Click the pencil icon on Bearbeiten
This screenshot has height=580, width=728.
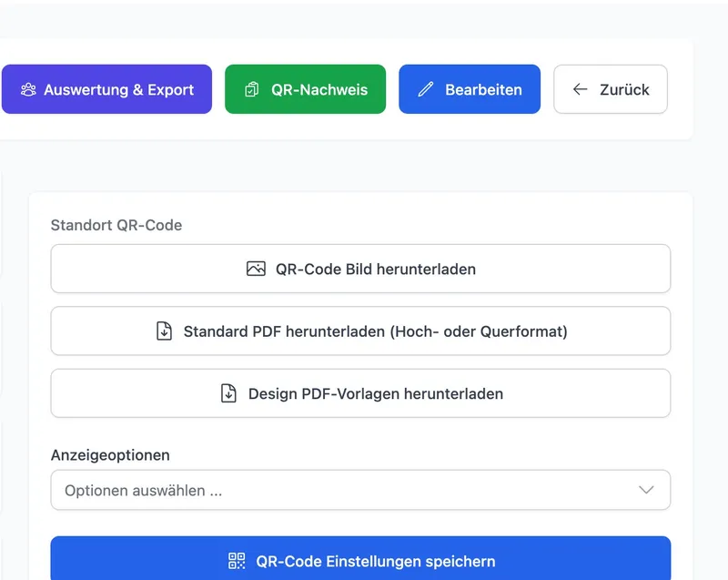425,89
